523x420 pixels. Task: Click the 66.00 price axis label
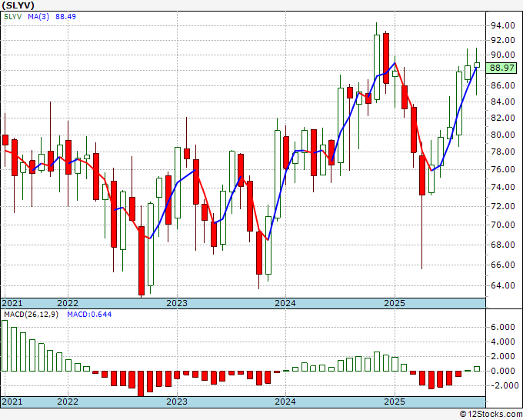click(x=502, y=265)
